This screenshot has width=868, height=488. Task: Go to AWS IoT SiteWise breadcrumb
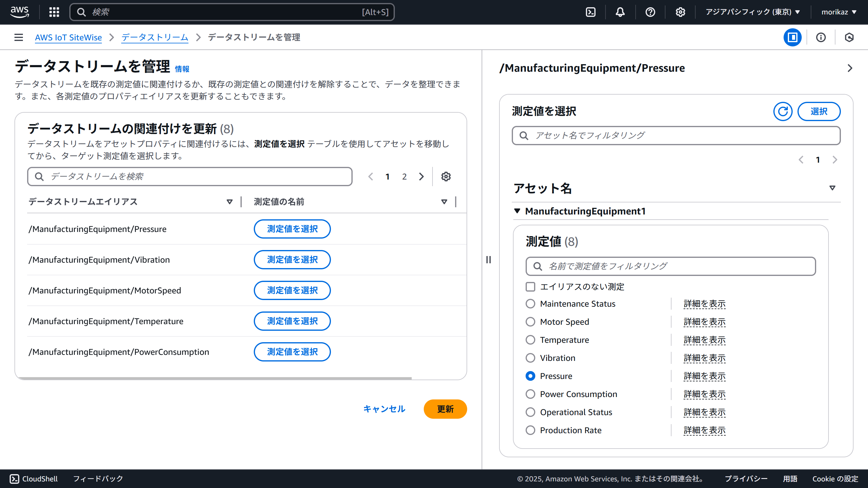tap(68, 37)
